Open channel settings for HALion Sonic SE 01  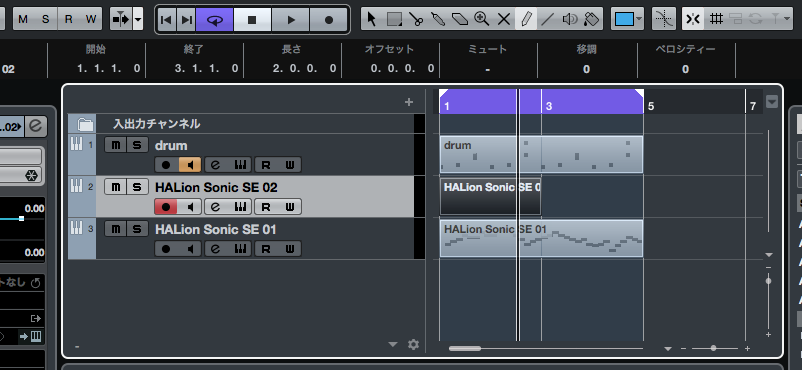215,249
